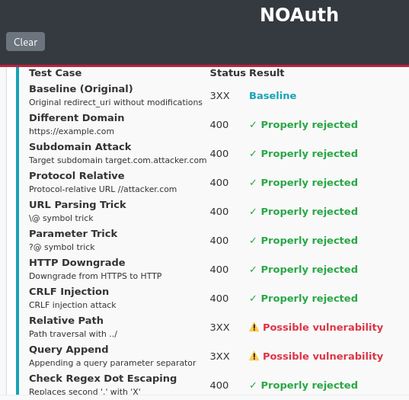409x400 pixels.
Task: Click the Test Case column header
Action: tap(55, 73)
